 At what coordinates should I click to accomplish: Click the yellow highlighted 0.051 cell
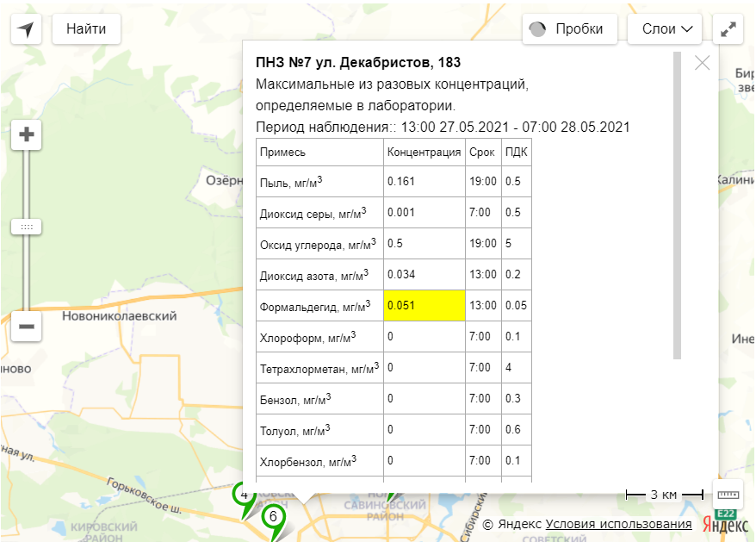click(424, 305)
